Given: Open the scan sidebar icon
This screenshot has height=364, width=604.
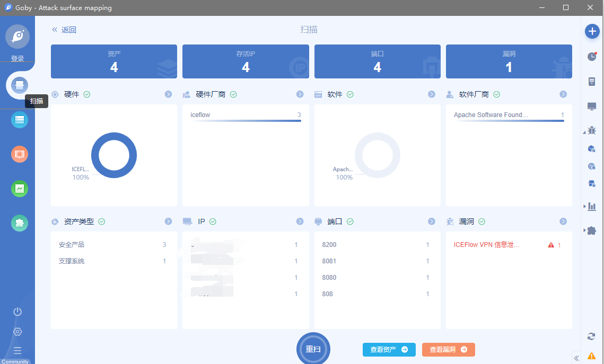Looking at the screenshot, I should (x=20, y=85).
